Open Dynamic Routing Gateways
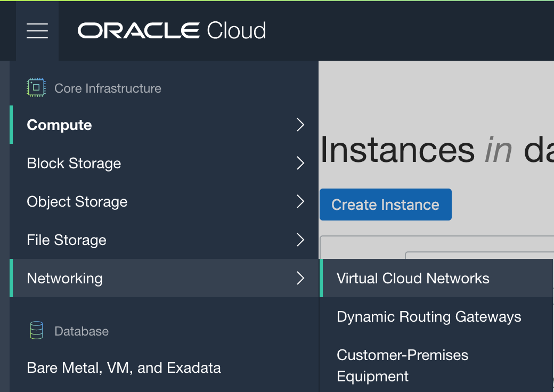This screenshot has height=392, width=554. (x=429, y=316)
